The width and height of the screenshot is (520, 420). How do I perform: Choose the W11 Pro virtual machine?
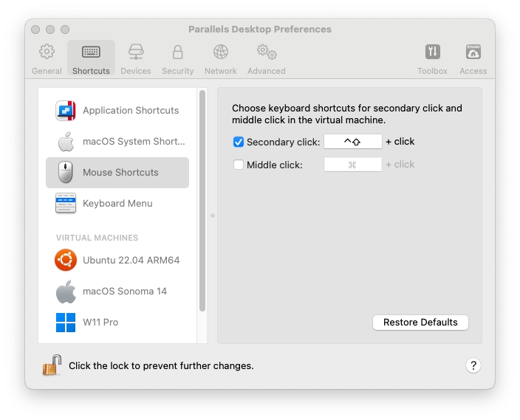pyautogui.click(x=118, y=323)
